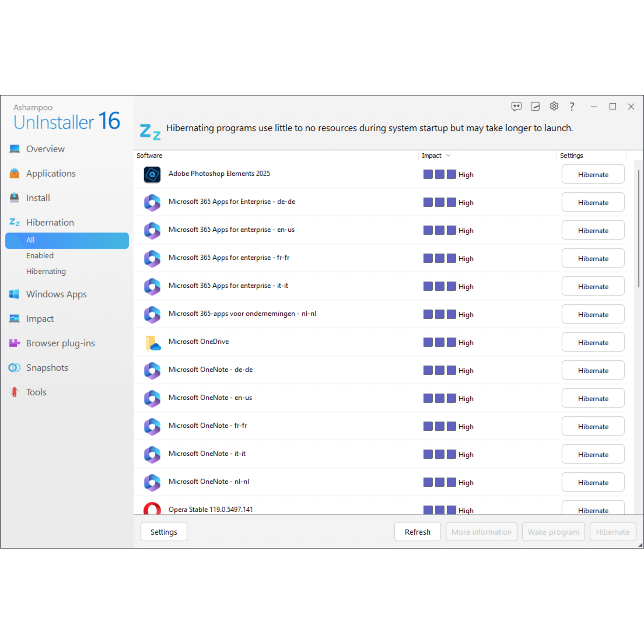
Task: Select the Enabled filter under Hibernation
Action: tap(40, 255)
